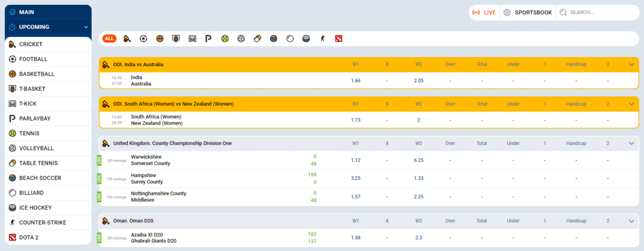
Task: Choose Somerset County W2 odds 6.25
Action: [419, 160]
